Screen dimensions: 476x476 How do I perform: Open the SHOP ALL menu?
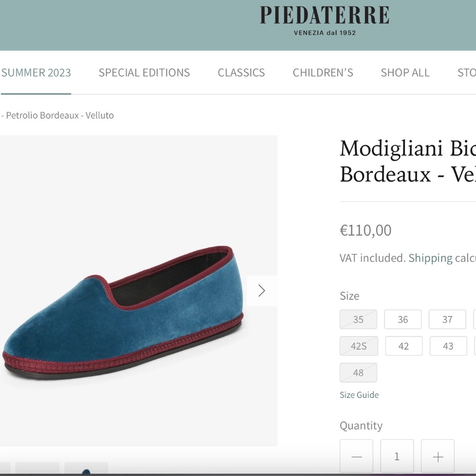(x=405, y=72)
